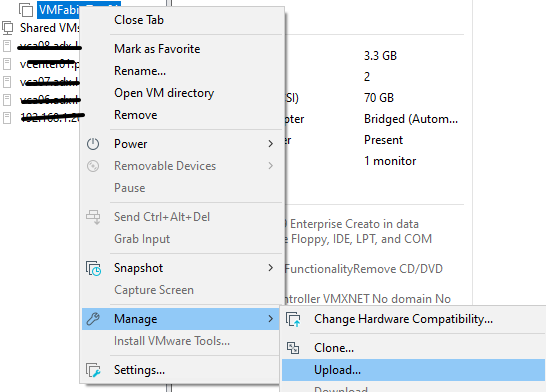The width and height of the screenshot is (546, 392).
Task: Click the Clone icon in submenu
Action: (x=293, y=348)
